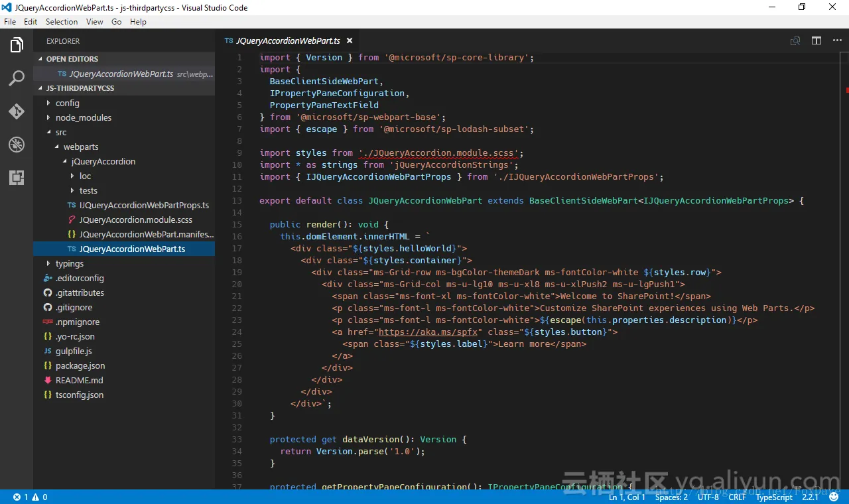Click the error marker in overview ruler
The height and width of the screenshot is (504, 849).
pyautogui.click(x=847, y=89)
